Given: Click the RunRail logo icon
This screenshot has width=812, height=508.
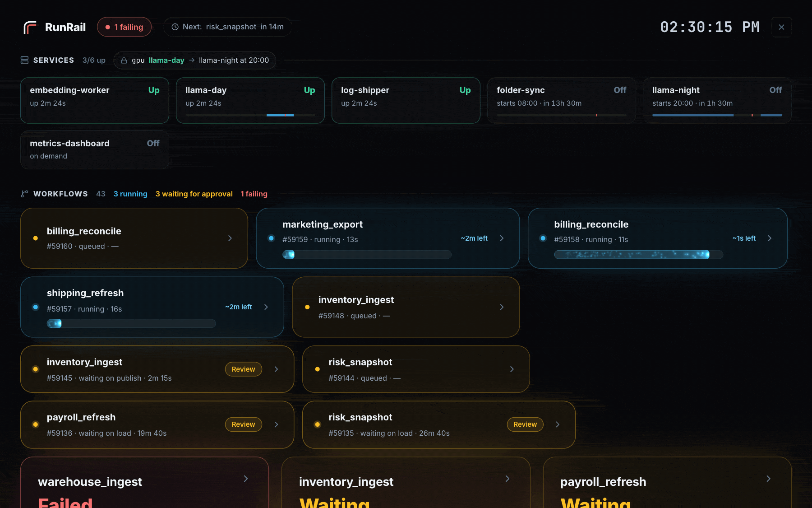Looking at the screenshot, I should (x=30, y=27).
